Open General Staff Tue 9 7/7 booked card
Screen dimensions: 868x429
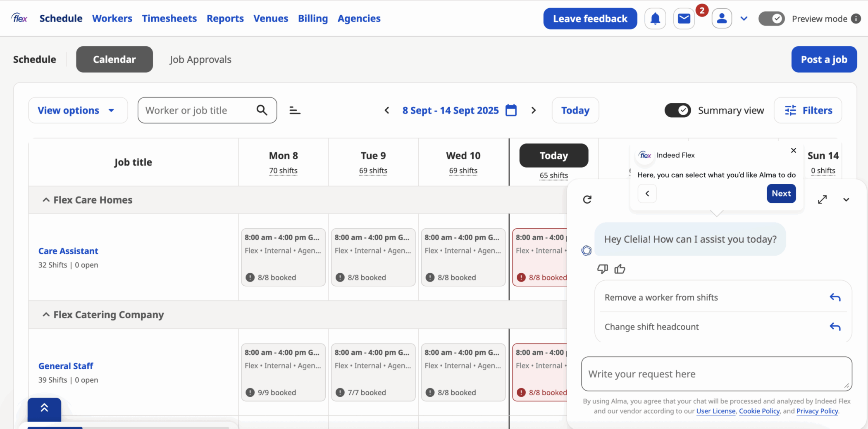[373, 372]
